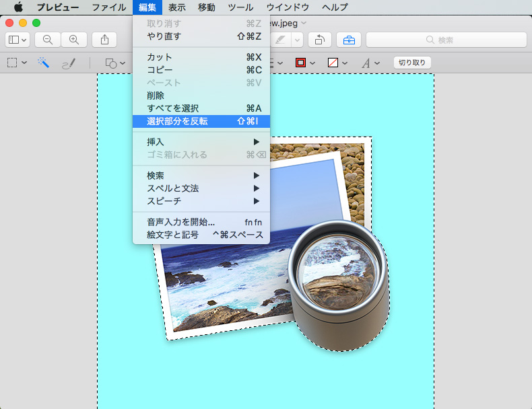Open the share button in toolbar
532x409 pixels.
point(104,40)
